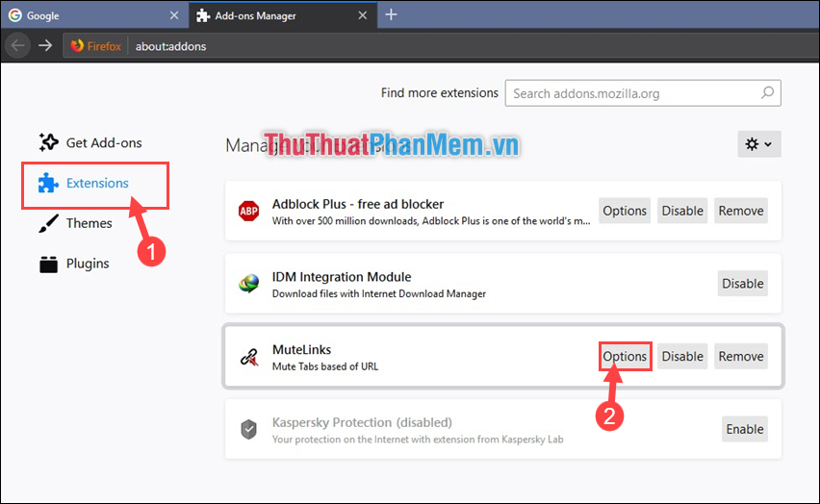Click the Get Add-ons sparkle icon

(x=48, y=142)
